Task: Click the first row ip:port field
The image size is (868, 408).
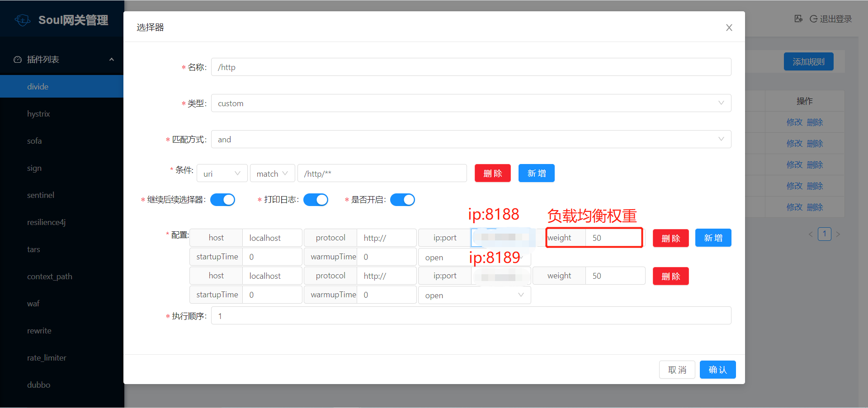Action: pos(501,238)
